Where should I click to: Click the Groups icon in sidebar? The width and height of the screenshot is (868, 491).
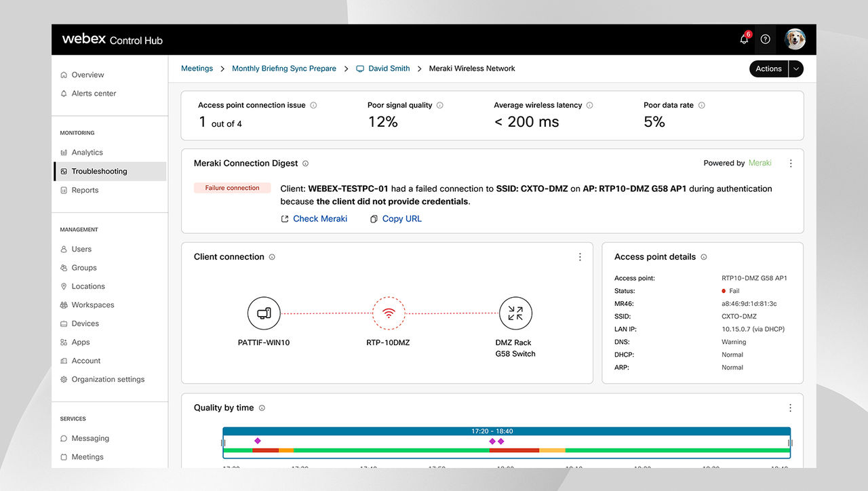pos(64,268)
